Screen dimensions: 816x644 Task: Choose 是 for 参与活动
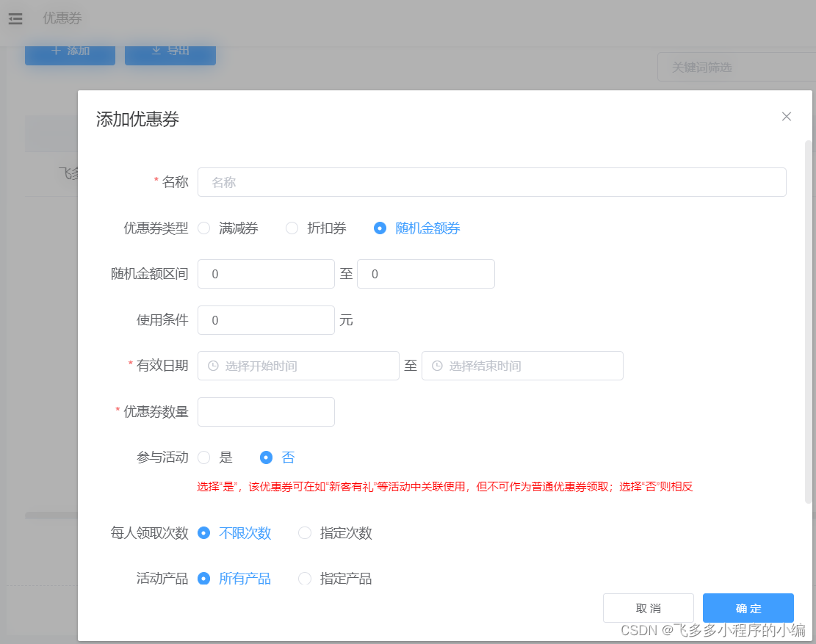[204, 457]
